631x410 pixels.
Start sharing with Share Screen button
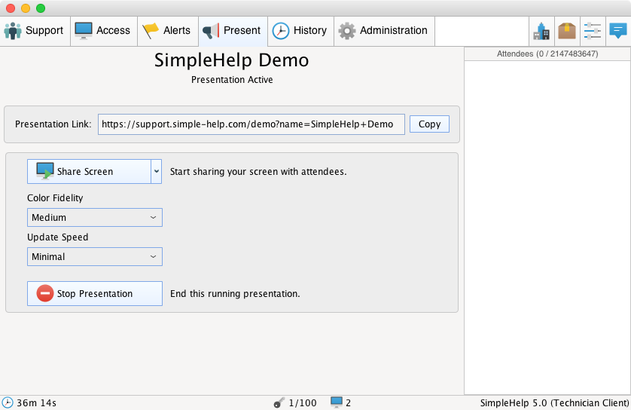click(89, 171)
